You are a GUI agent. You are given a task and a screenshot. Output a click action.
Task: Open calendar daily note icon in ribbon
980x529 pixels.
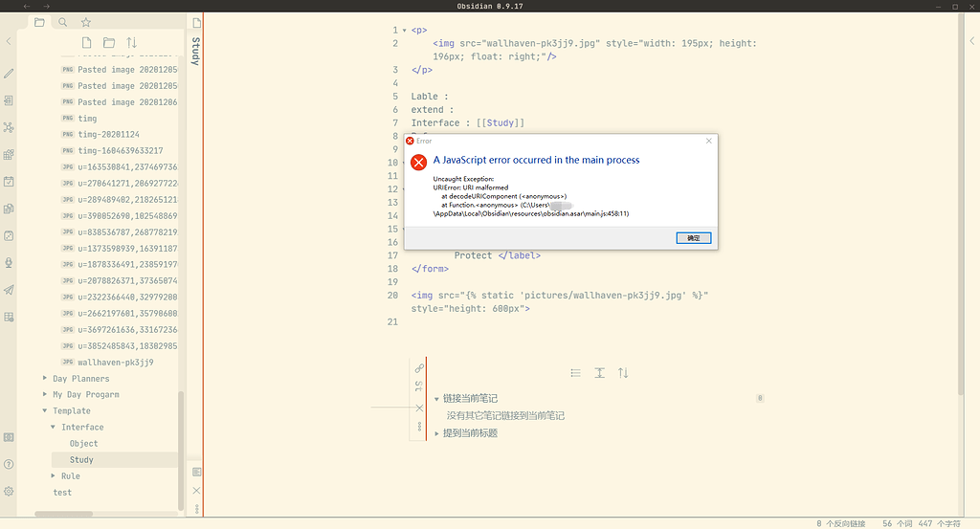pyautogui.click(x=9, y=181)
